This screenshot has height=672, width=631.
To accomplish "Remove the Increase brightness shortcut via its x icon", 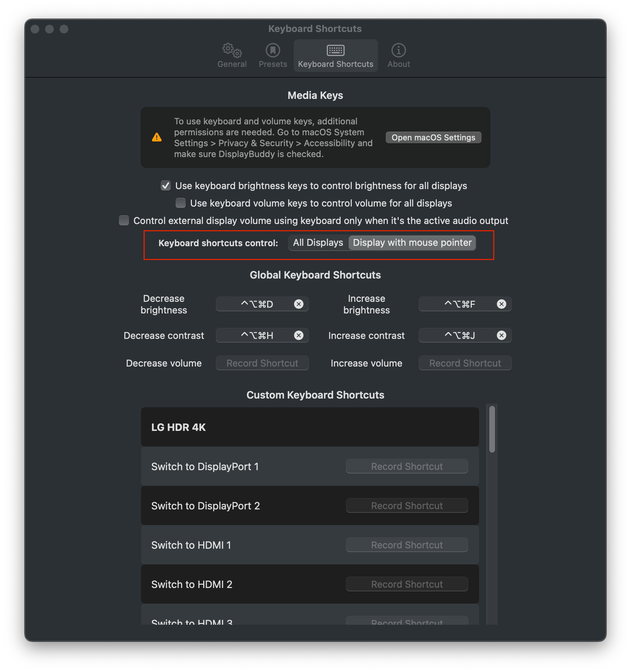I will [502, 304].
